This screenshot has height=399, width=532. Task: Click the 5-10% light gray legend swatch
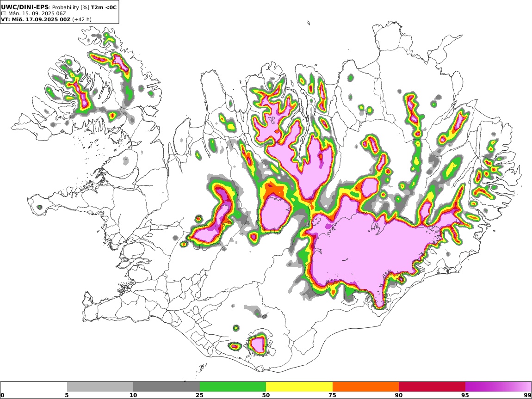click(x=100, y=387)
